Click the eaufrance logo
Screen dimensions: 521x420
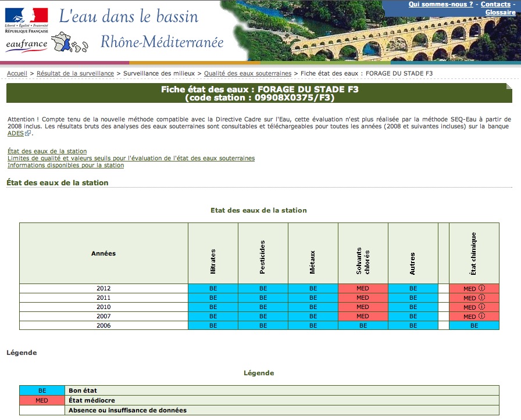coord(27,45)
